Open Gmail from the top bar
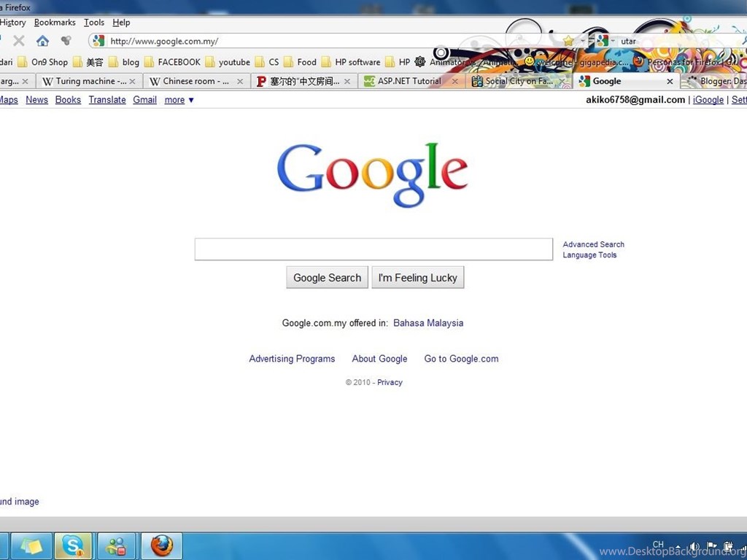Image resolution: width=747 pixels, height=560 pixels. (x=145, y=99)
